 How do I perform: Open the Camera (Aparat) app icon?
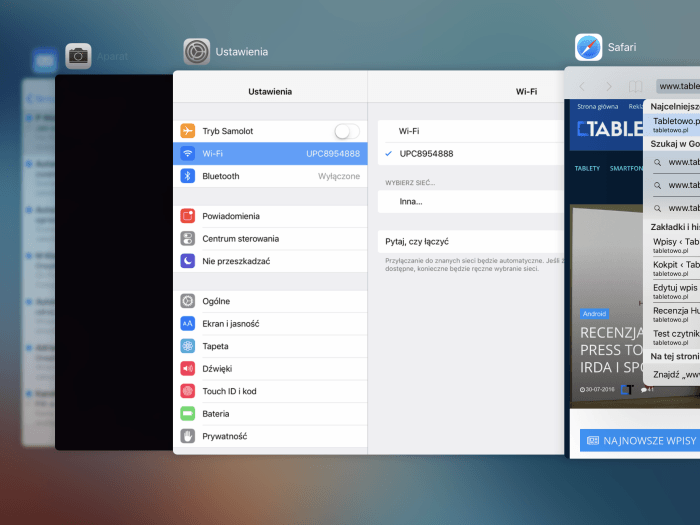78,56
